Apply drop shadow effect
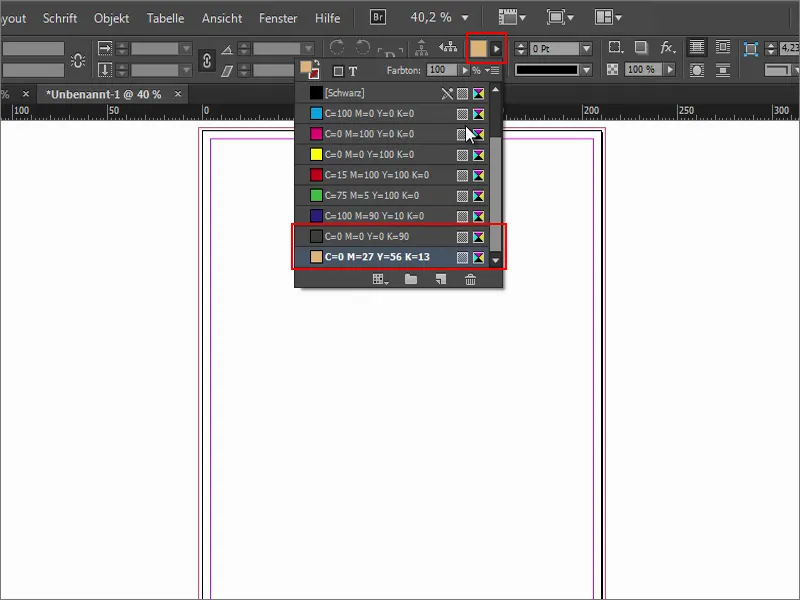 (641, 47)
